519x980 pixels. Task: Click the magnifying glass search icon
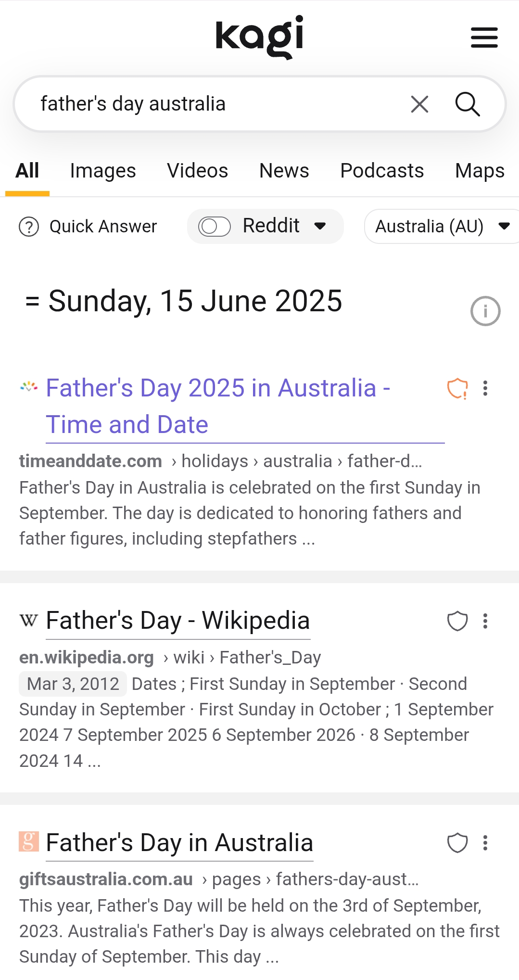click(467, 104)
